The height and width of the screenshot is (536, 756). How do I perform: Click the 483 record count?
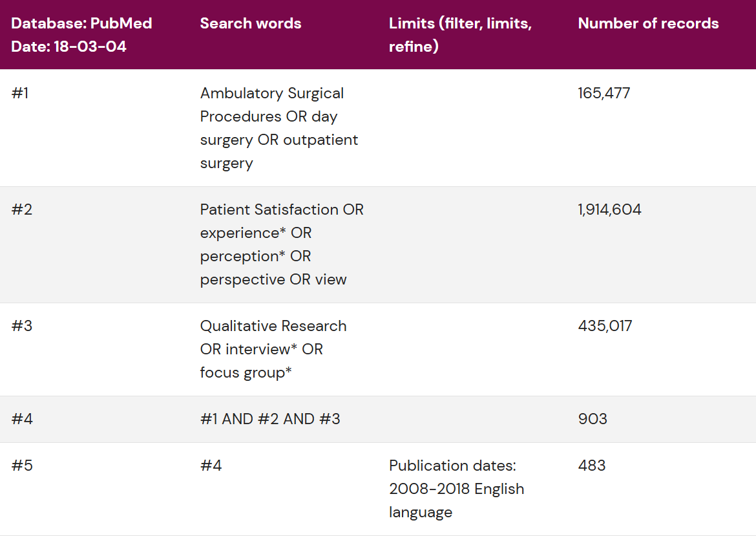592,466
